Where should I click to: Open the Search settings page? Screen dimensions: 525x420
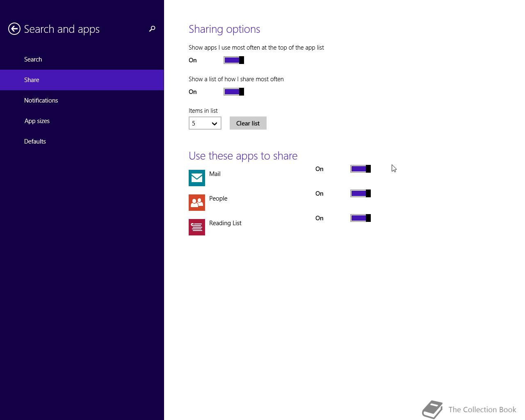coord(82,59)
